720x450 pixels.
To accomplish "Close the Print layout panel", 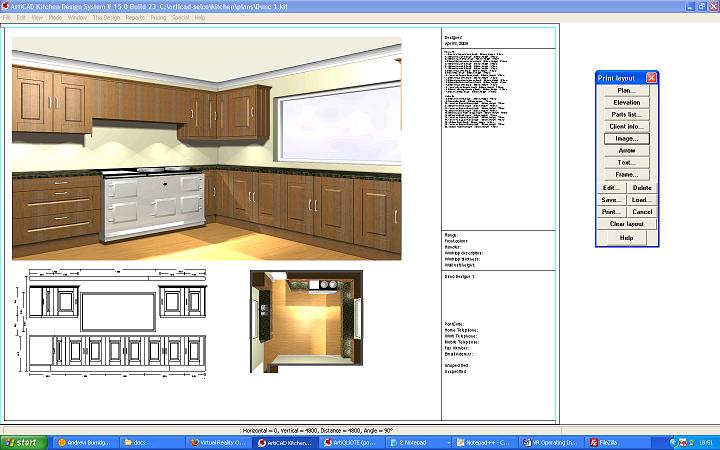I will [x=651, y=77].
